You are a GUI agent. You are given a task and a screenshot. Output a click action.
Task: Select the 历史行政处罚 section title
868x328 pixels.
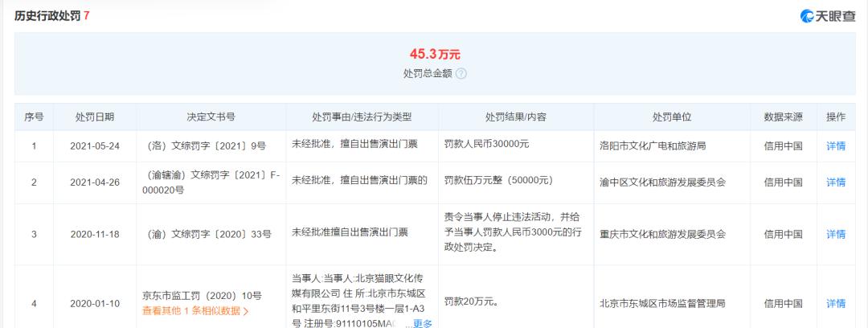[x=48, y=16]
